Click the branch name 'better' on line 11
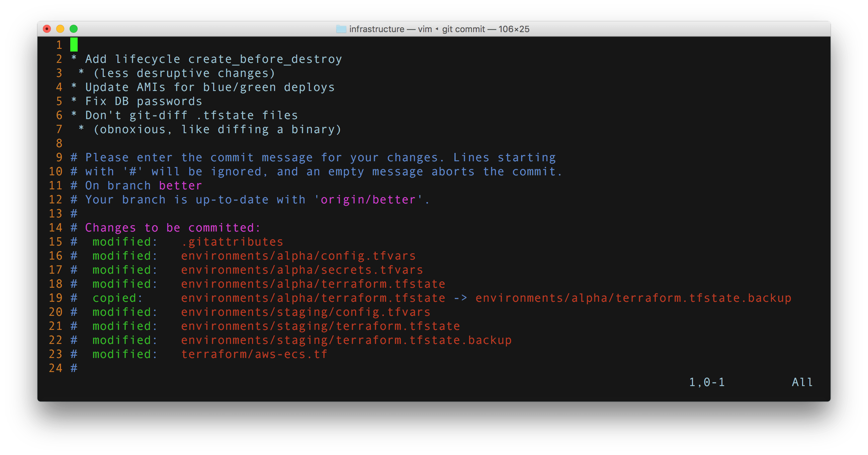The height and width of the screenshot is (455, 868). click(180, 186)
